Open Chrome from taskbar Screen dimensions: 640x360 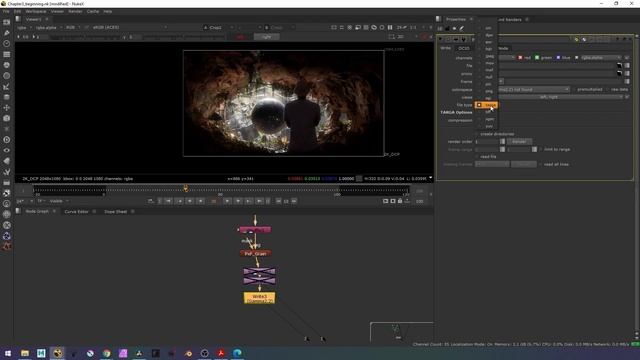[107, 353]
